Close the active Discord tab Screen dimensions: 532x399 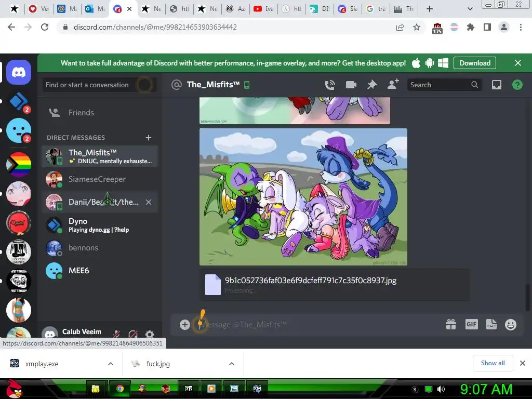coord(129,9)
